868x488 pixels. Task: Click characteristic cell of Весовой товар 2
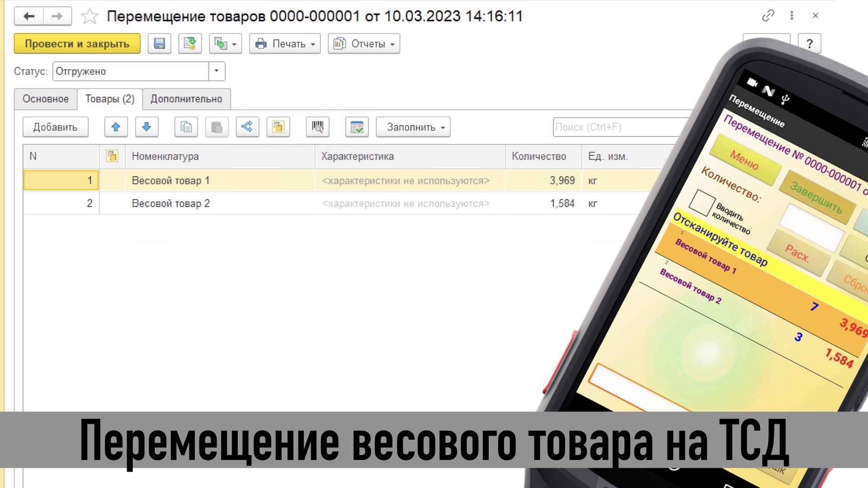pos(410,203)
